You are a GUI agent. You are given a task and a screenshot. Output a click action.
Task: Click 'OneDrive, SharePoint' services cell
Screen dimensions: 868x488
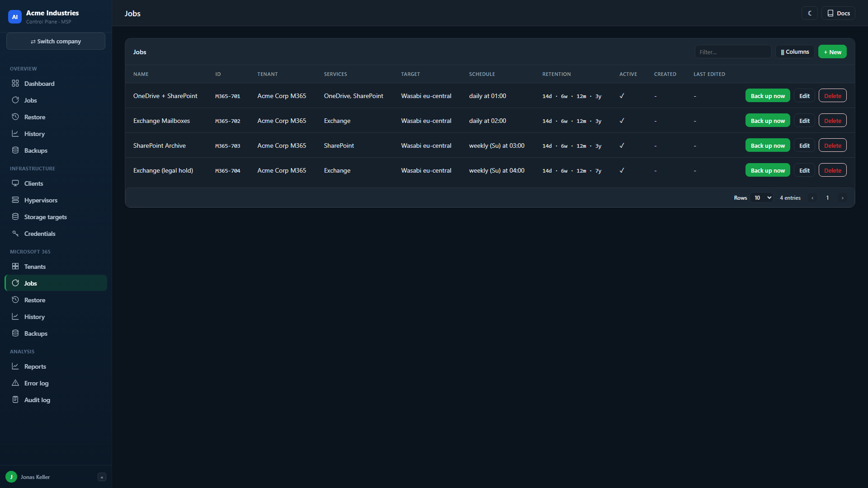click(x=354, y=96)
